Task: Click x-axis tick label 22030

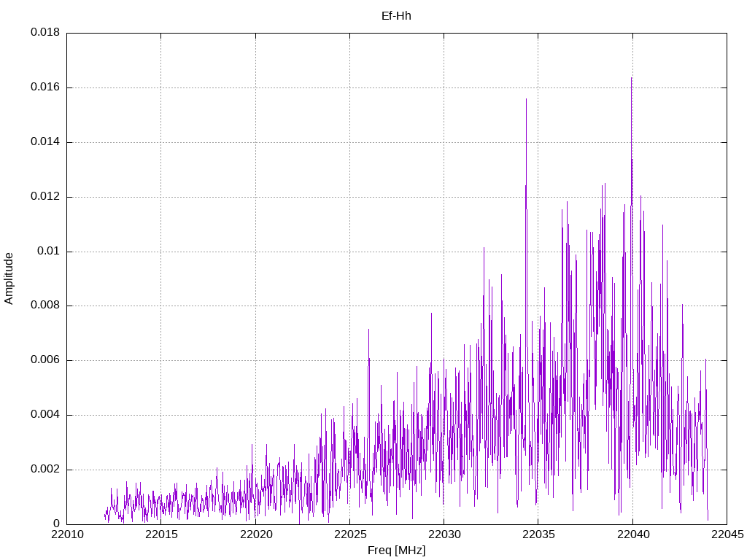Action: (444, 534)
